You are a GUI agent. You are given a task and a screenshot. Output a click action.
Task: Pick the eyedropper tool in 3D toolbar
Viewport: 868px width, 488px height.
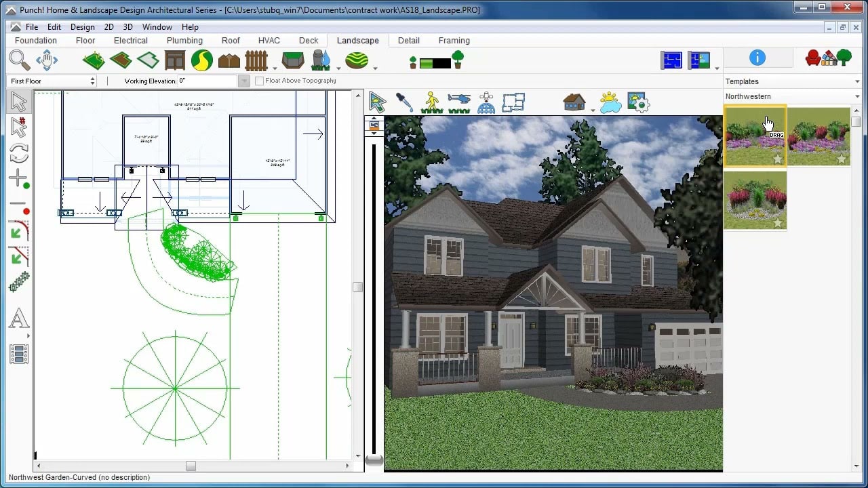[x=404, y=102]
